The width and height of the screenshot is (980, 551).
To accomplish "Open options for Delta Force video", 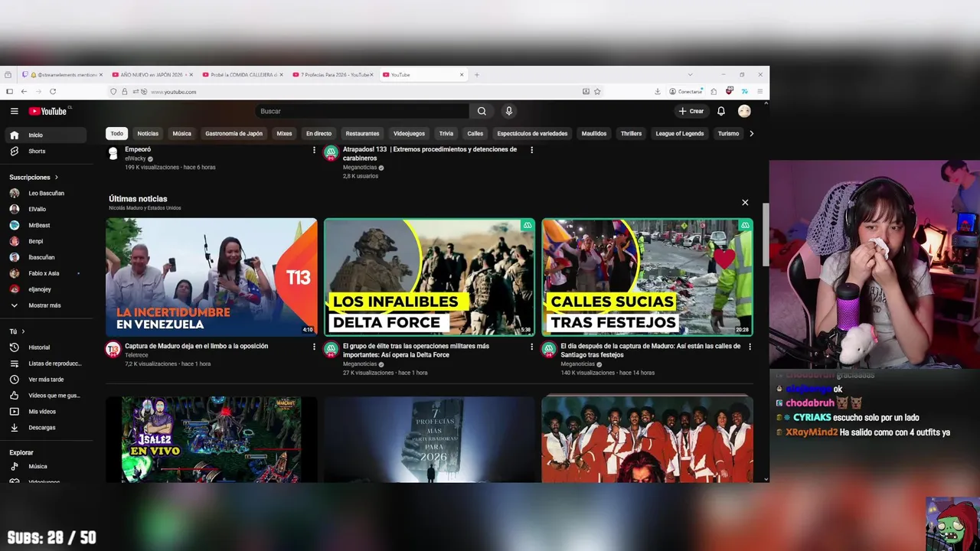I will [532, 347].
